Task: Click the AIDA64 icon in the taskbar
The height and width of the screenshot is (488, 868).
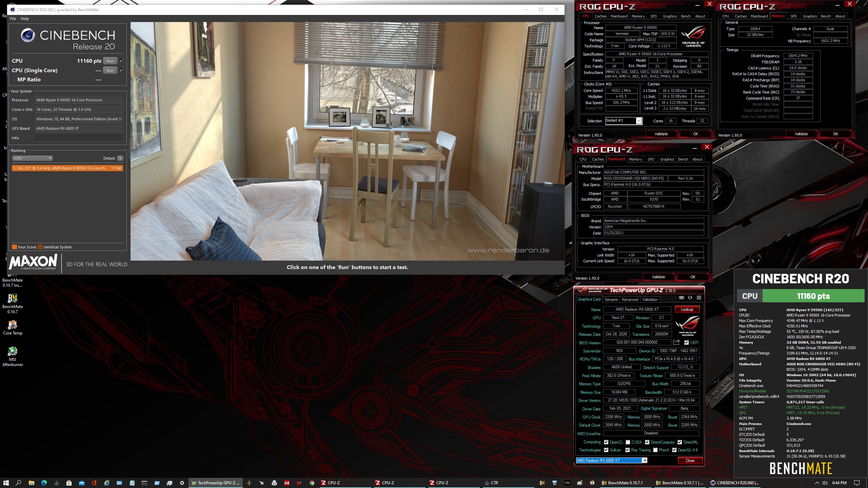Action: [x=287, y=483]
